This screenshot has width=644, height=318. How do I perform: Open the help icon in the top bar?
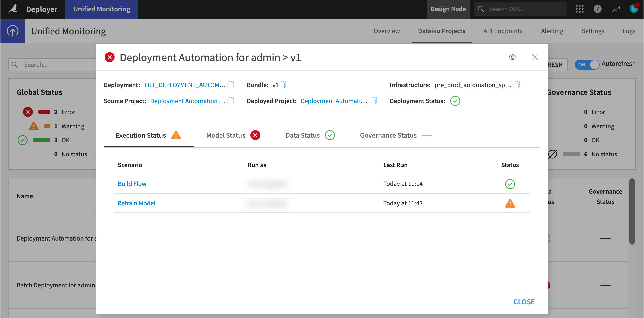tap(597, 9)
